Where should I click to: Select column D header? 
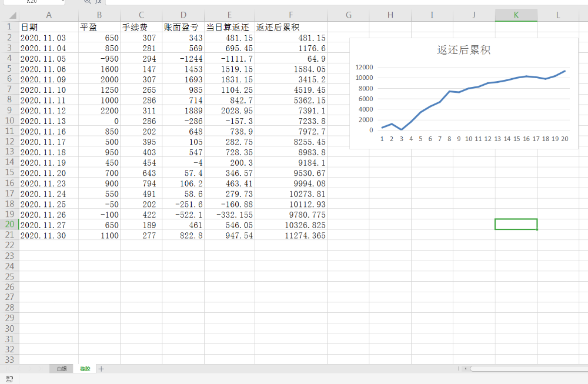(183, 15)
